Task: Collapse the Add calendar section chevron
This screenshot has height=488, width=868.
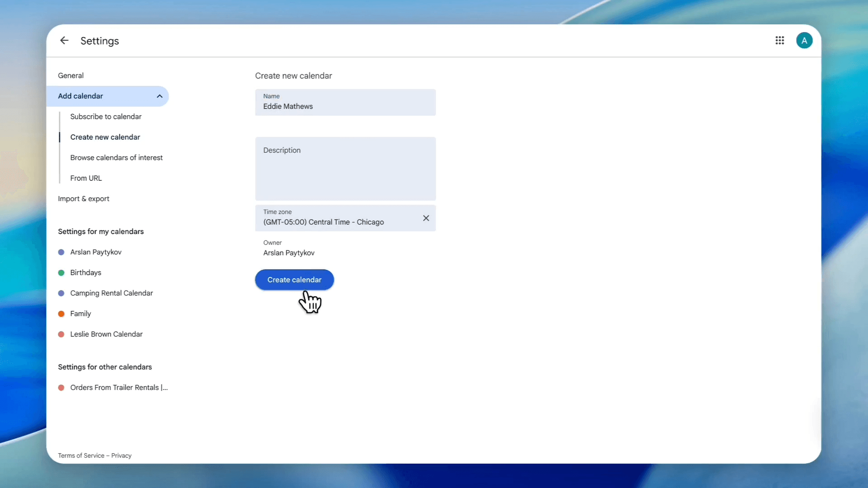Action: tap(160, 96)
